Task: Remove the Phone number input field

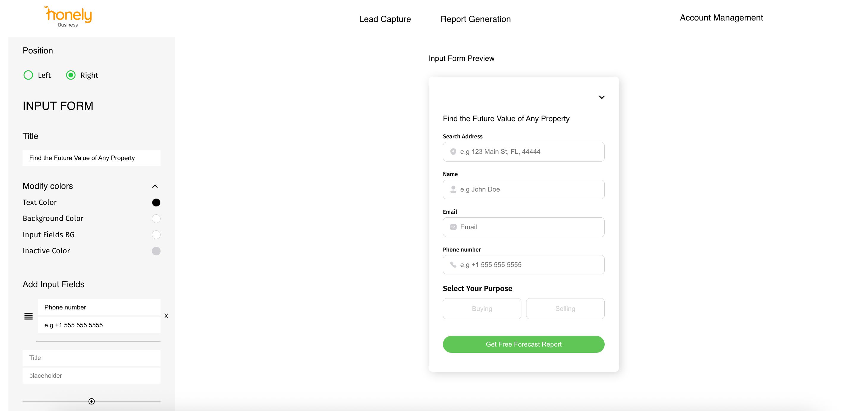Action: [x=166, y=316]
